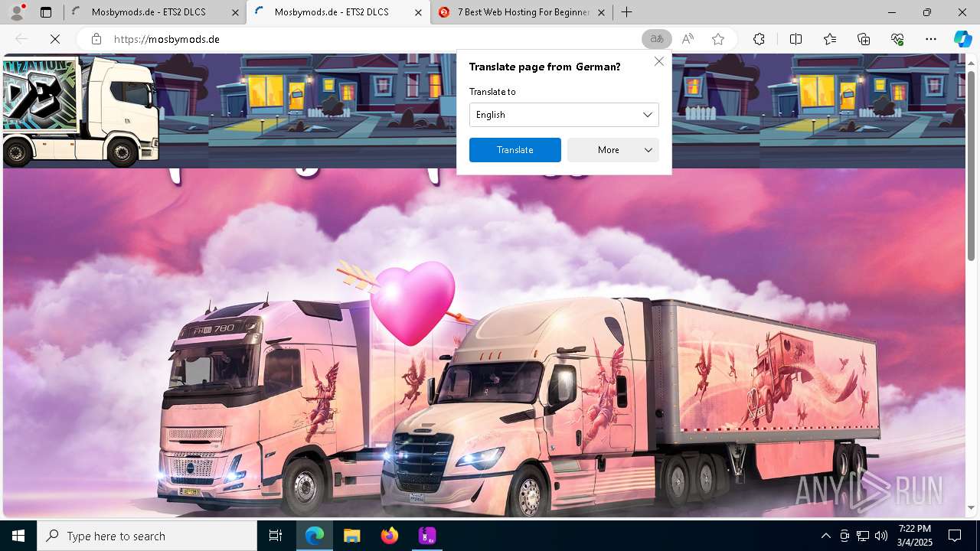Screen dimensions: 980x551
Task: Go back to previous page
Action: (x=21, y=39)
